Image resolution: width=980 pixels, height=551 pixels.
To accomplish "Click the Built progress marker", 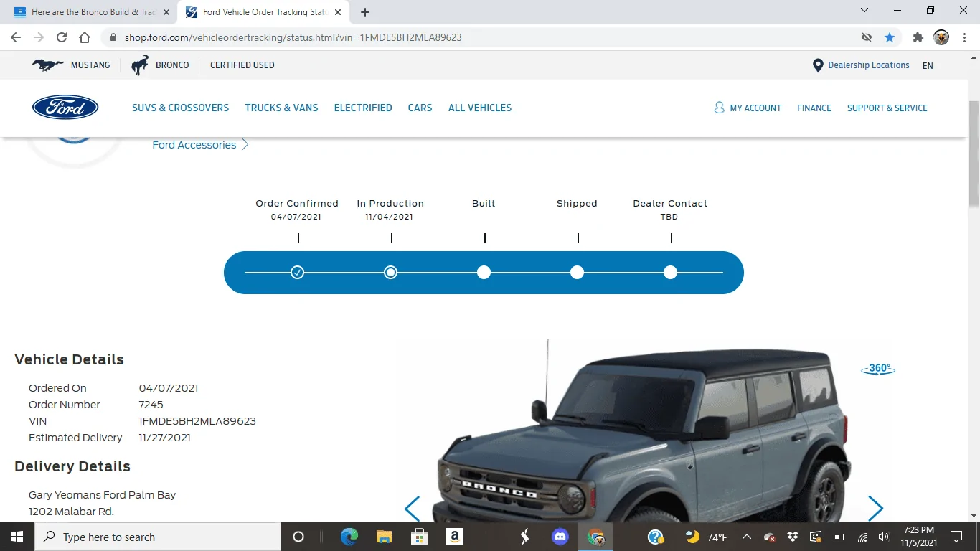I will point(484,272).
